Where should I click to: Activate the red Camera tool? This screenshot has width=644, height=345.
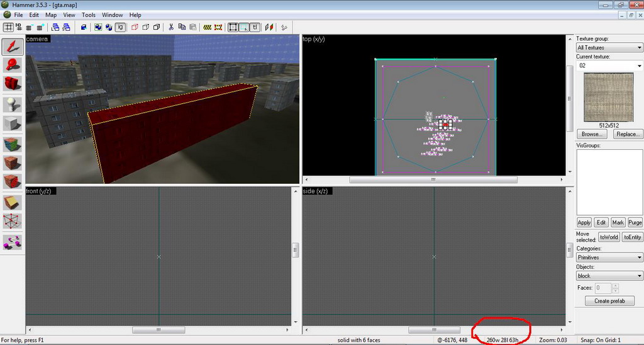(x=13, y=84)
